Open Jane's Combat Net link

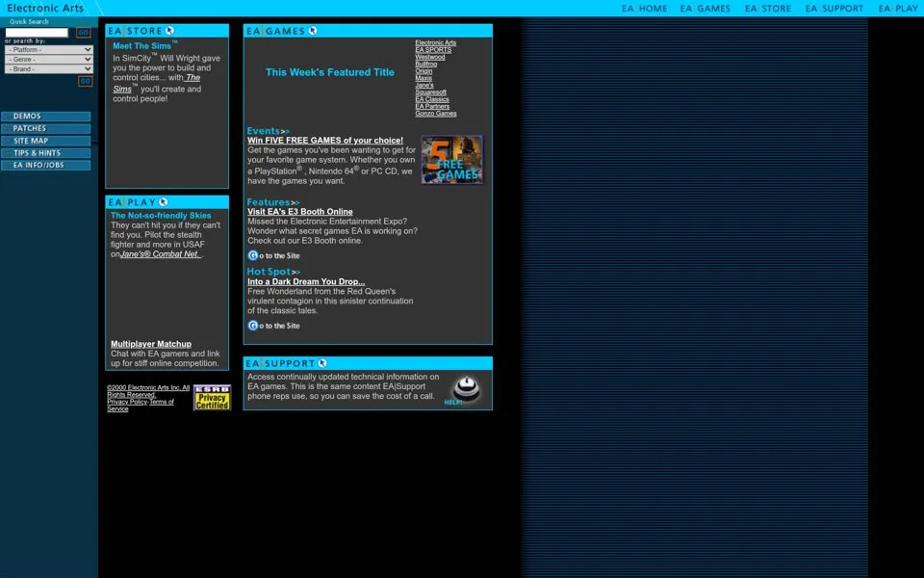pos(161,254)
